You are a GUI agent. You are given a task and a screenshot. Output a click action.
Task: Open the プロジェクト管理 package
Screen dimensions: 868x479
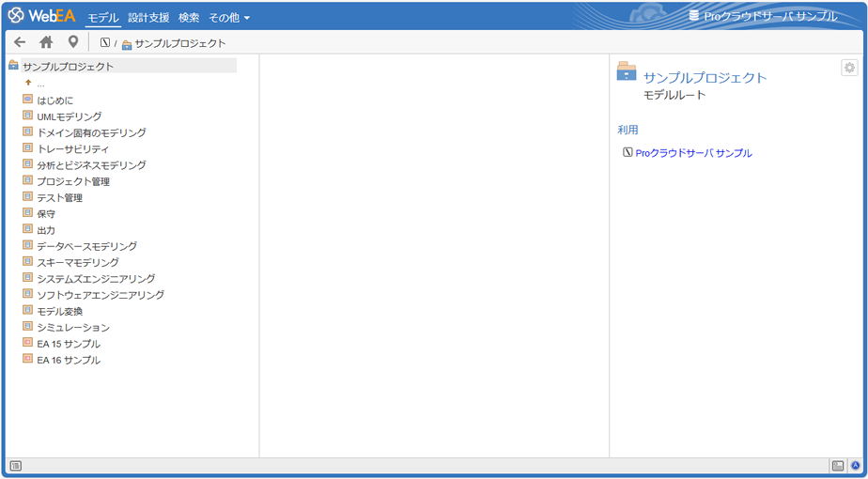73,181
